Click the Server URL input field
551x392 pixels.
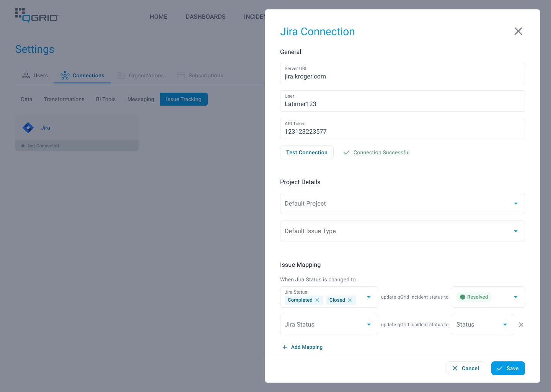(x=403, y=73)
